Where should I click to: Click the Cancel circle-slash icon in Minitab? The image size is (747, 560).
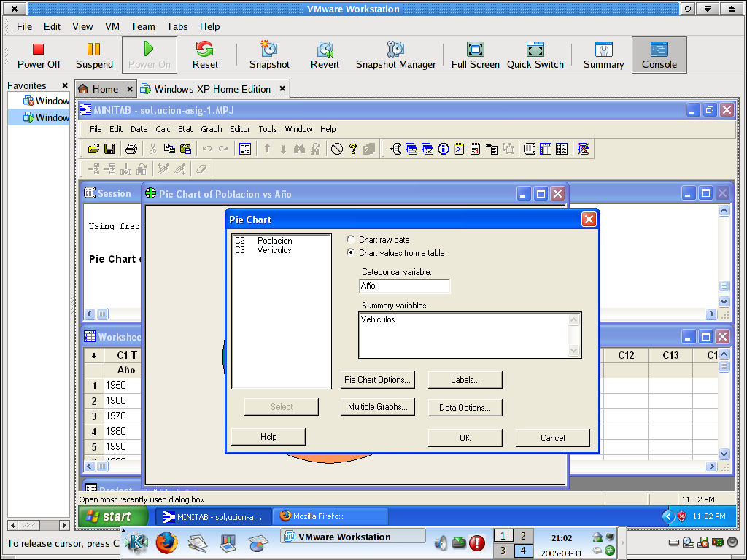click(x=337, y=149)
